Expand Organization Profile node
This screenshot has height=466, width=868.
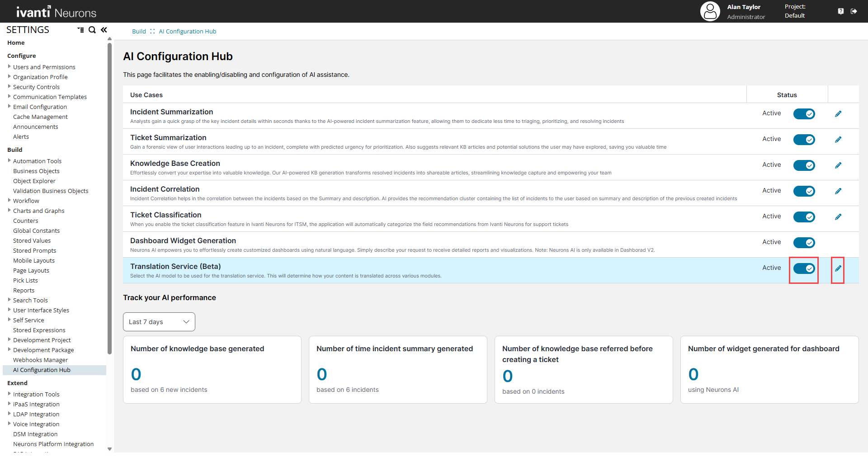pyautogui.click(x=9, y=76)
